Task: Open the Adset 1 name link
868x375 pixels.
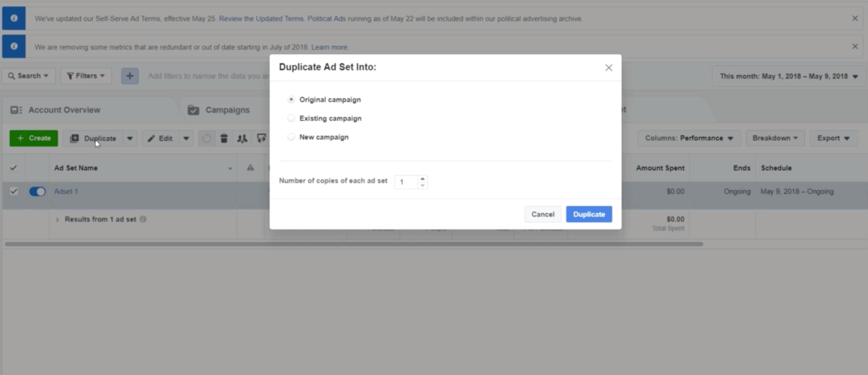Action: [x=66, y=191]
